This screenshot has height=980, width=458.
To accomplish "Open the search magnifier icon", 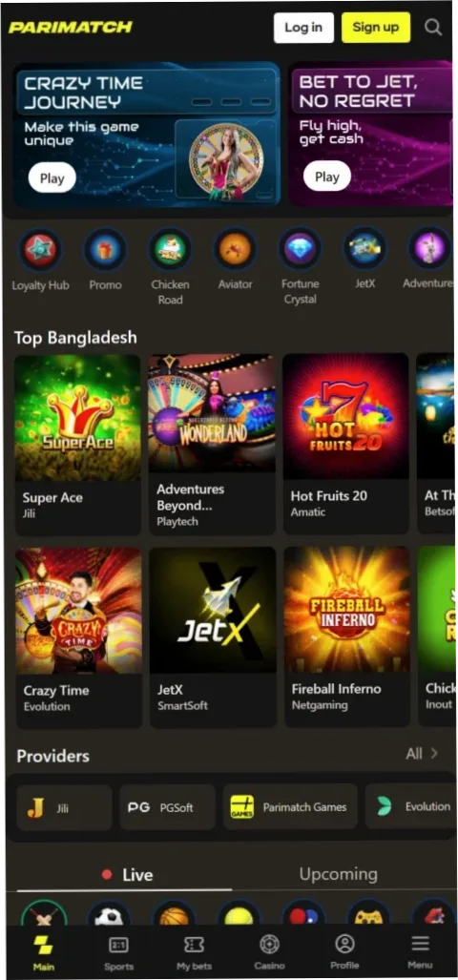I will [433, 28].
